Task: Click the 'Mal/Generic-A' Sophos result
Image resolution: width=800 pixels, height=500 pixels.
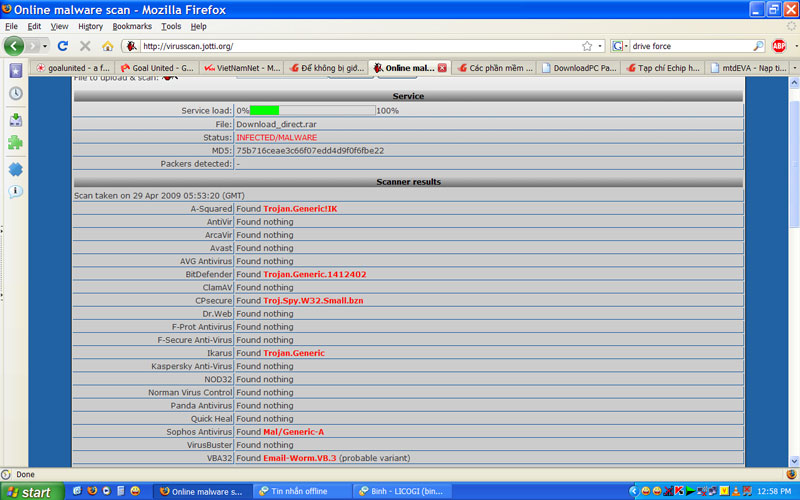Action: click(293, 432)
